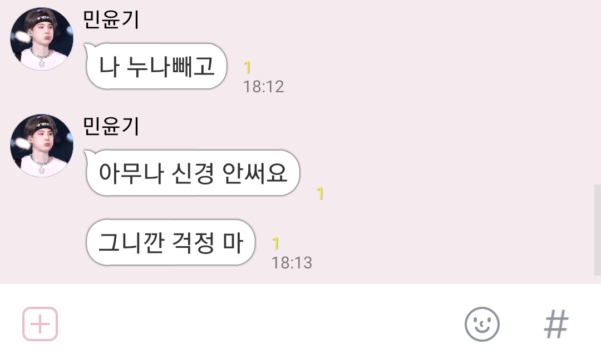Click the unread count beside 아무나 신경 안써요
The width and height of the screenshot is (601, 364).
point(319,193)
